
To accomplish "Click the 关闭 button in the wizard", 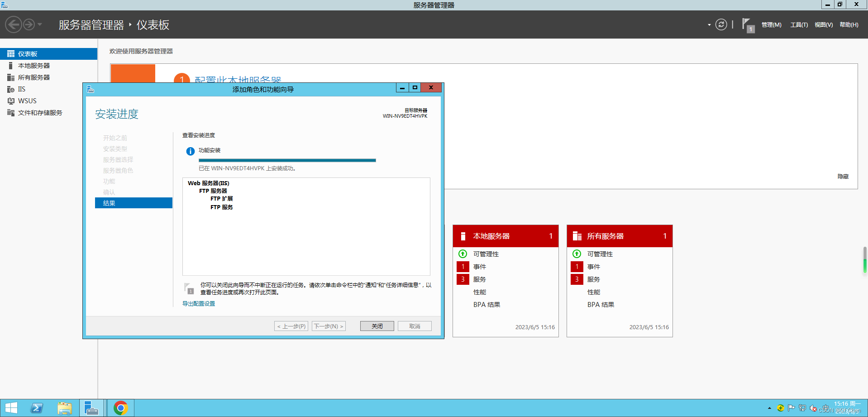I will [377, 326].
